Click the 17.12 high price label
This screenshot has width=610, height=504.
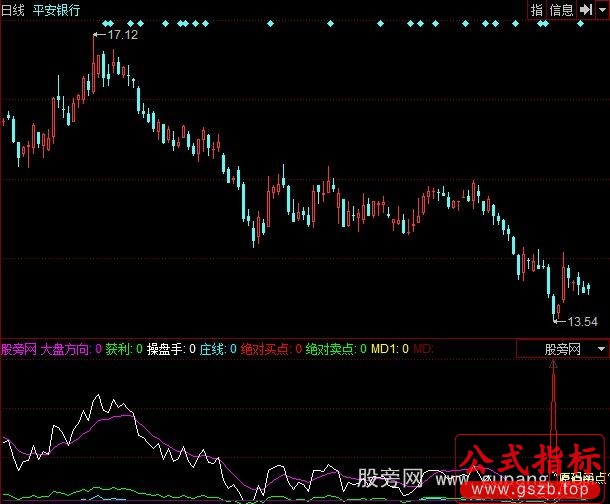pyautogui.click(x=121, y=35)
